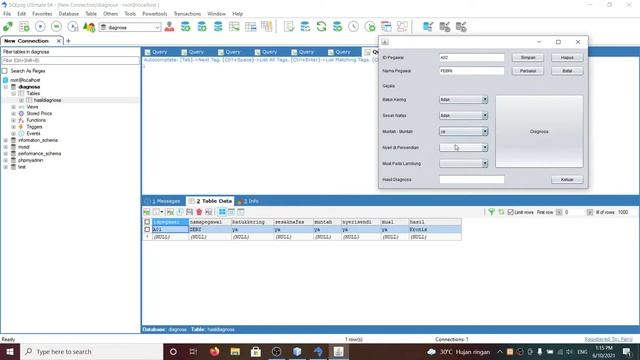Click the Filter tables text box
Screen dimensions: 640x360
pyautogui.click(x=70, y=60)
